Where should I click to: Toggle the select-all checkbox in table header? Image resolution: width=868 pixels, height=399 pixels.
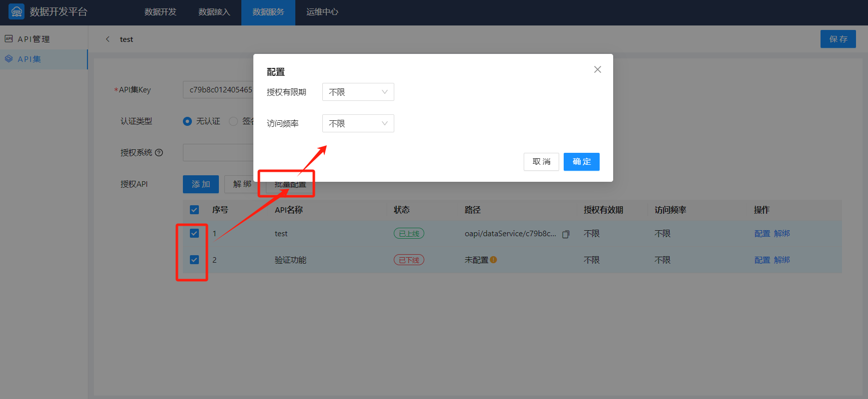(194, 210)
